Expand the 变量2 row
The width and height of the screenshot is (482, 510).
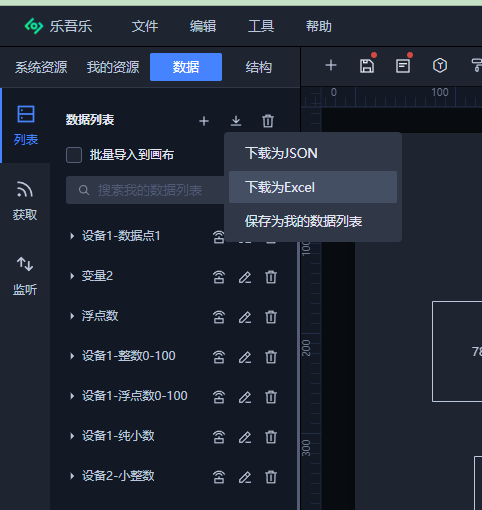click(x=72, y=276)
